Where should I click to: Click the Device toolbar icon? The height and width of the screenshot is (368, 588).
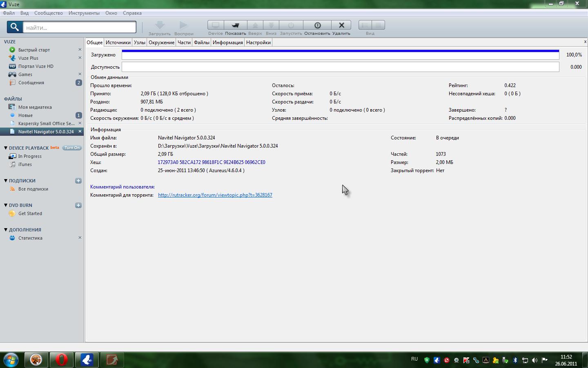tap(215, 25)
